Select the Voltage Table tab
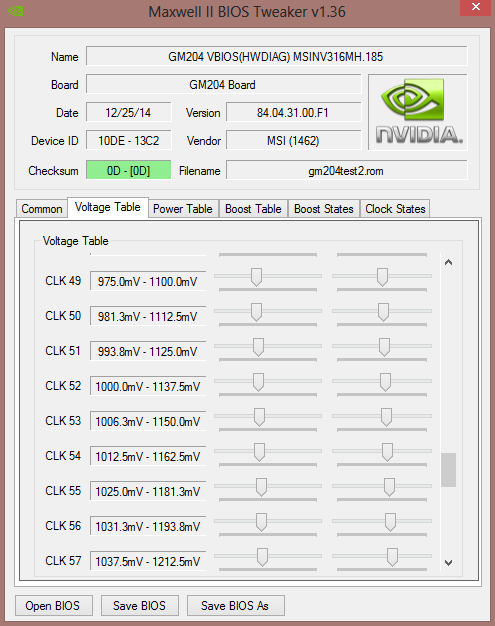495x626 pixels. 108,207
